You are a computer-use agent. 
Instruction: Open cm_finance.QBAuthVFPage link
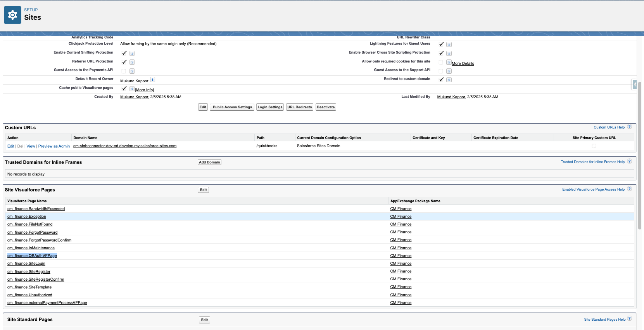coord(32,256)
